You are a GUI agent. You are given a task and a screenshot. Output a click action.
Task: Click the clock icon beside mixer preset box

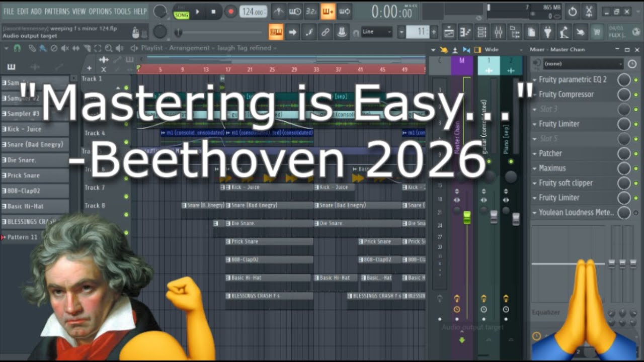(632, 64)
